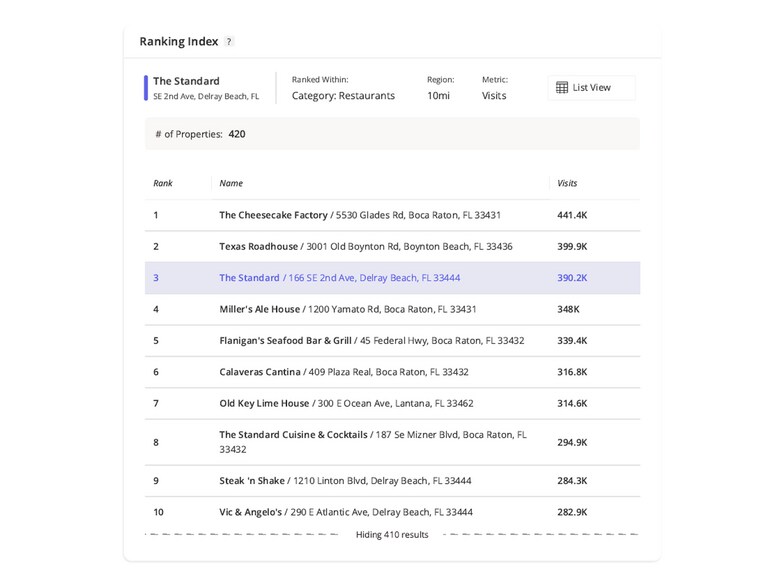Select the Miller's Ale House row name
This screenshot has width=784, height=588.
pyautogui.click(x=260, y=310)
